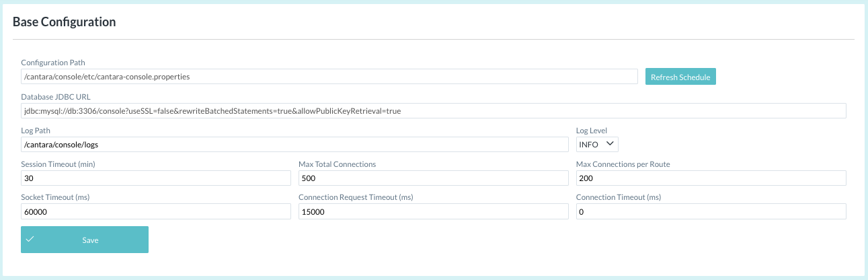Click the Refresh Schedule button
The width and height of the screenshot is (868, 280).
(x=680, y=77)
